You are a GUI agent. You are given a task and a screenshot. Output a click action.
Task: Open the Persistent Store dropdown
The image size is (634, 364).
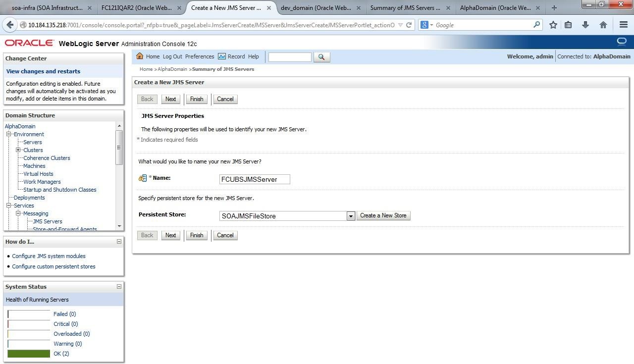(351, 216)
